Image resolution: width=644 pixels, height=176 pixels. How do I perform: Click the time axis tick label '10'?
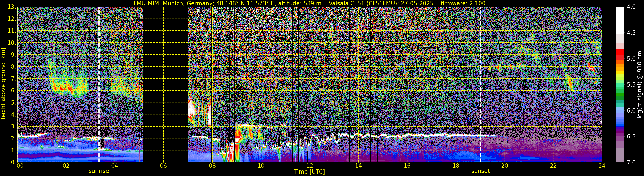[x=261, y=166]
